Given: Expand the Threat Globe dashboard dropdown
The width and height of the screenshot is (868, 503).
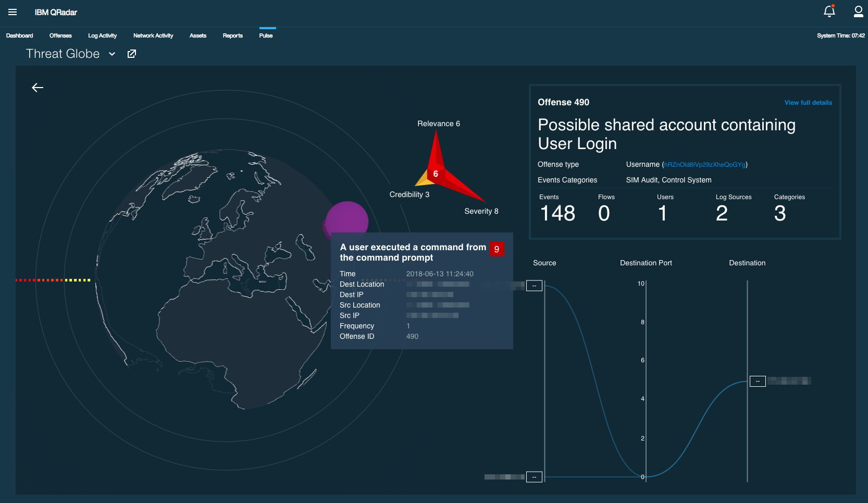Looking at the screenshot, I should click(112, 54).
